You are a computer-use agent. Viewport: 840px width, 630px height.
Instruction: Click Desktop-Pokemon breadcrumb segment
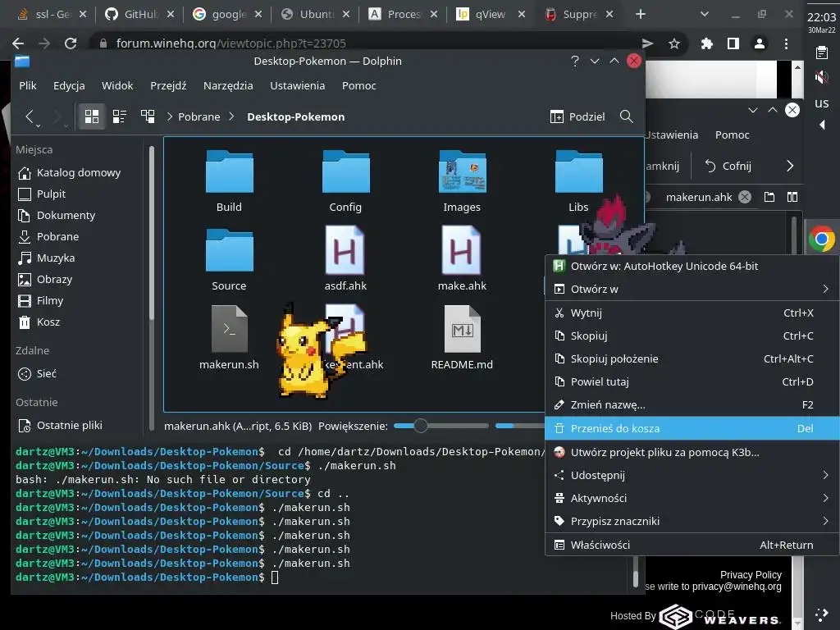[295, 116]
